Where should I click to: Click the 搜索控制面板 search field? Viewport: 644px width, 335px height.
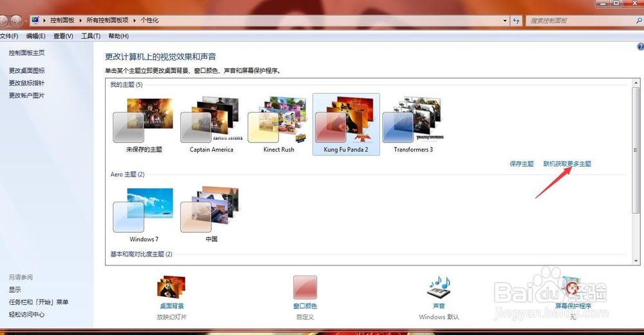[x=580, y=21]
